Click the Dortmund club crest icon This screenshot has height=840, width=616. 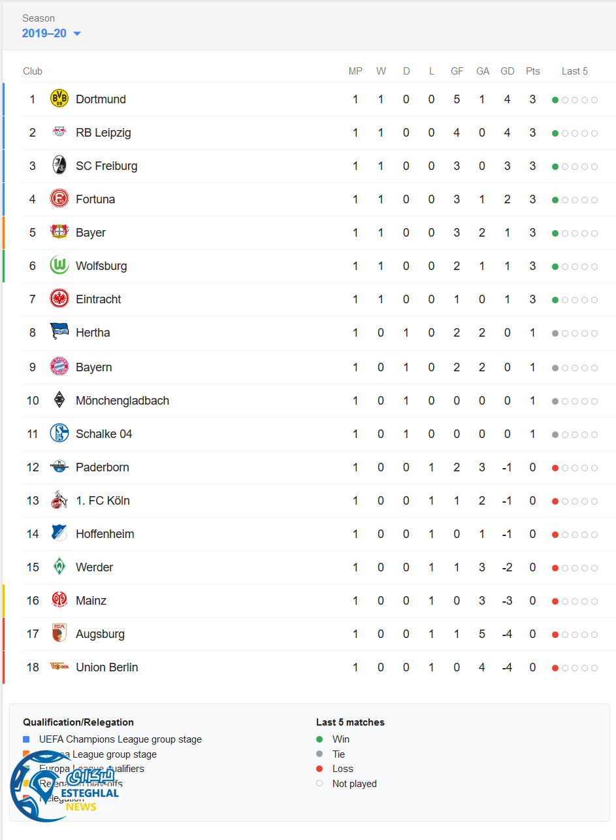point(59,99)
